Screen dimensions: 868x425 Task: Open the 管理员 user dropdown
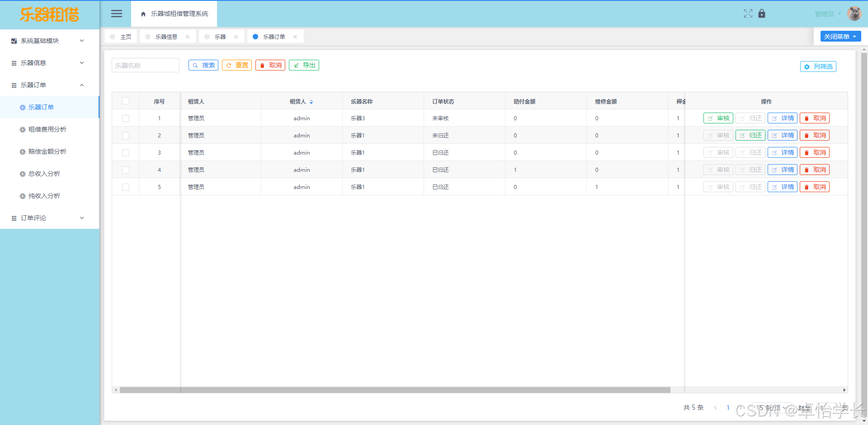tap(828, 14)
